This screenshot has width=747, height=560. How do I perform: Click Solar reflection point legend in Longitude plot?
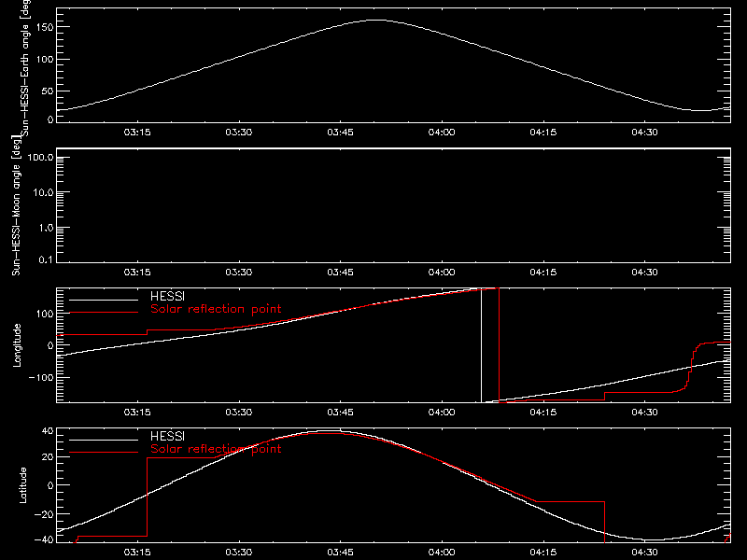[x=216, y=309]
